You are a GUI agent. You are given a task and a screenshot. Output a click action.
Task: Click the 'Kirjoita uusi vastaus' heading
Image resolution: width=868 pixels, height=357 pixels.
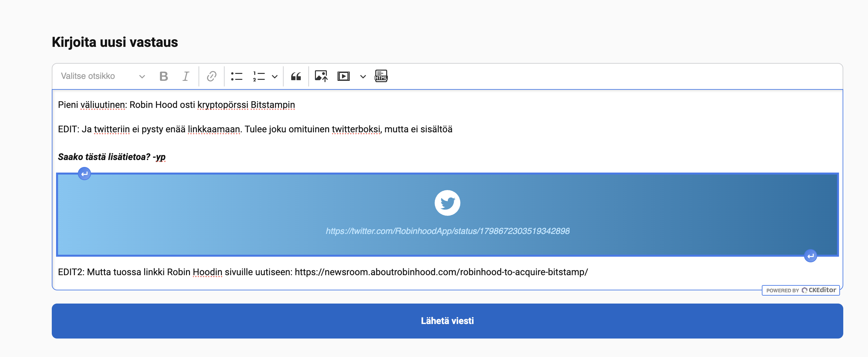tap(115, 43)
